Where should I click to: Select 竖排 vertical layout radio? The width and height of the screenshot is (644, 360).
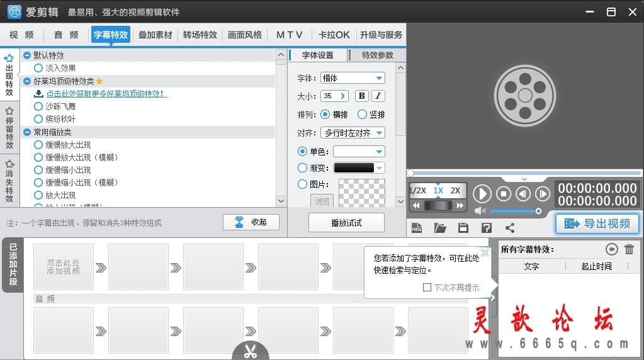pyautogui.click(x=362, y=114)
